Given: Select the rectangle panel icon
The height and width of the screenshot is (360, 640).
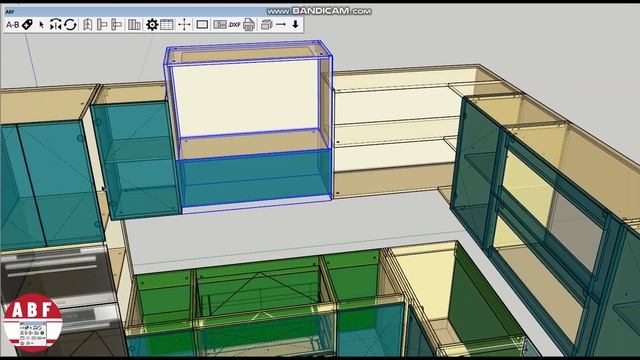Looking at the screenshot, I should coord(202,24).
